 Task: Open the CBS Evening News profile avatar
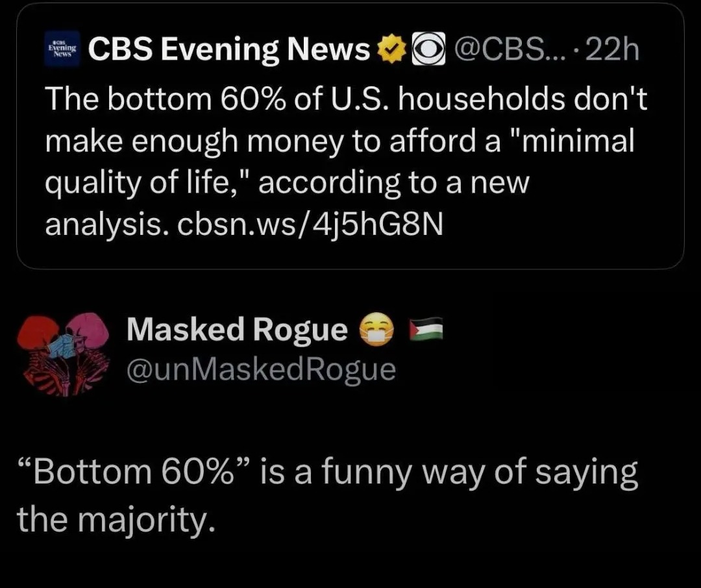[63, 49]
